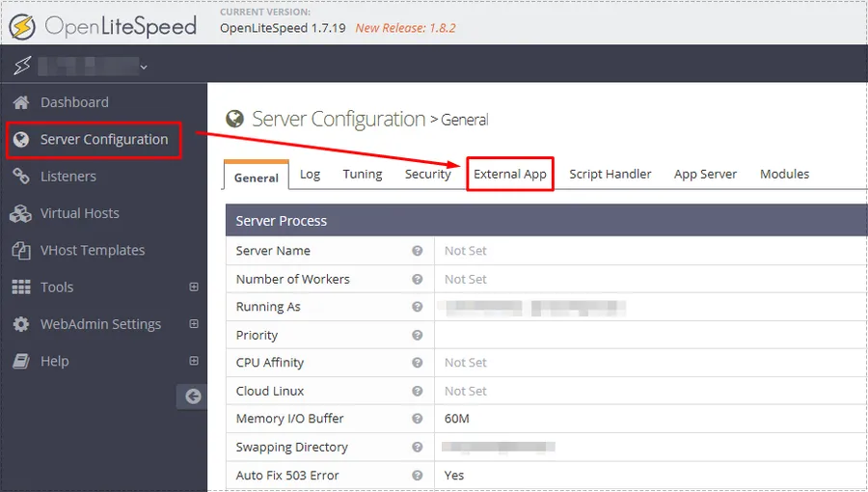Open Dashboard in the sidebar

(74, 102)
